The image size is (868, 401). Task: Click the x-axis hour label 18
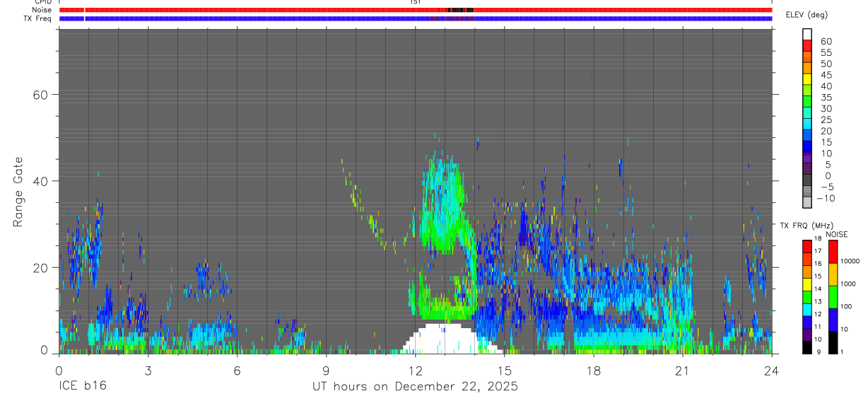click(593, 370)
